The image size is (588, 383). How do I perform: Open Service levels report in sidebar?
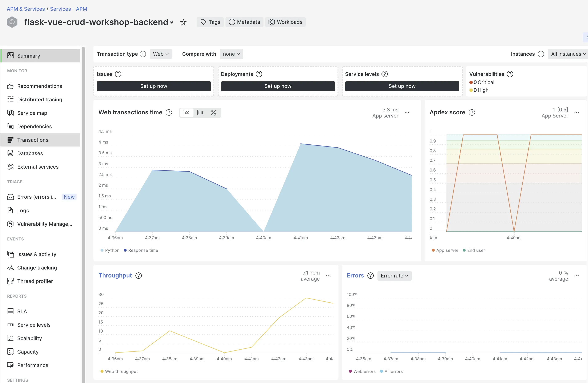pos(40,325)
